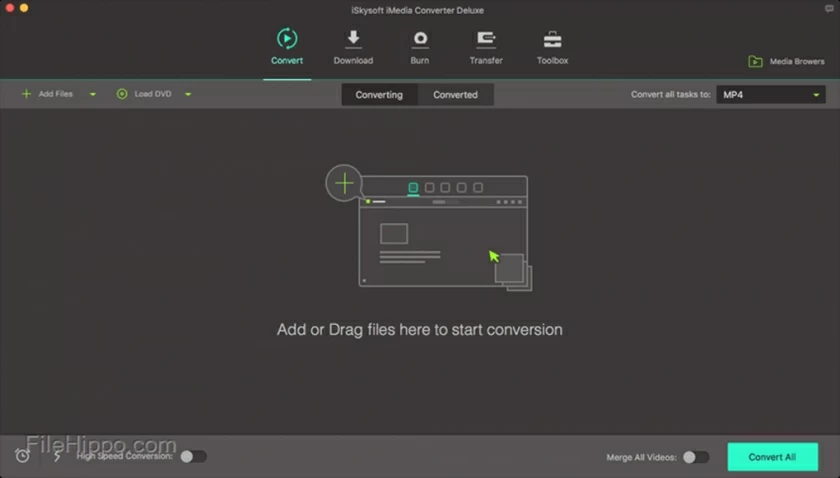The height and width of the screenshot is (478, 840).
Task: Open the Transfer module
Action: pyautogui.click(x=486, y=47)
